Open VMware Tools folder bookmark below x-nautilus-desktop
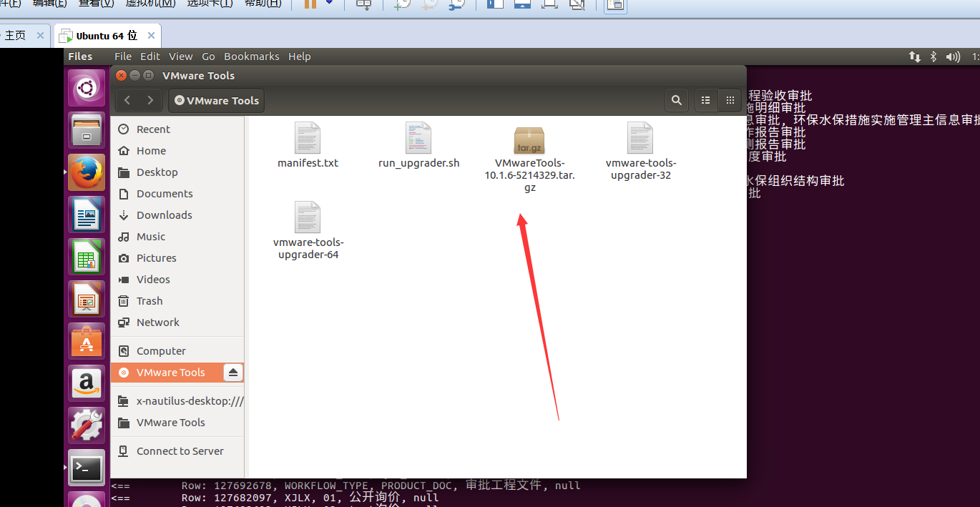Viewport: 980px width, 507px height. (177, 423)
